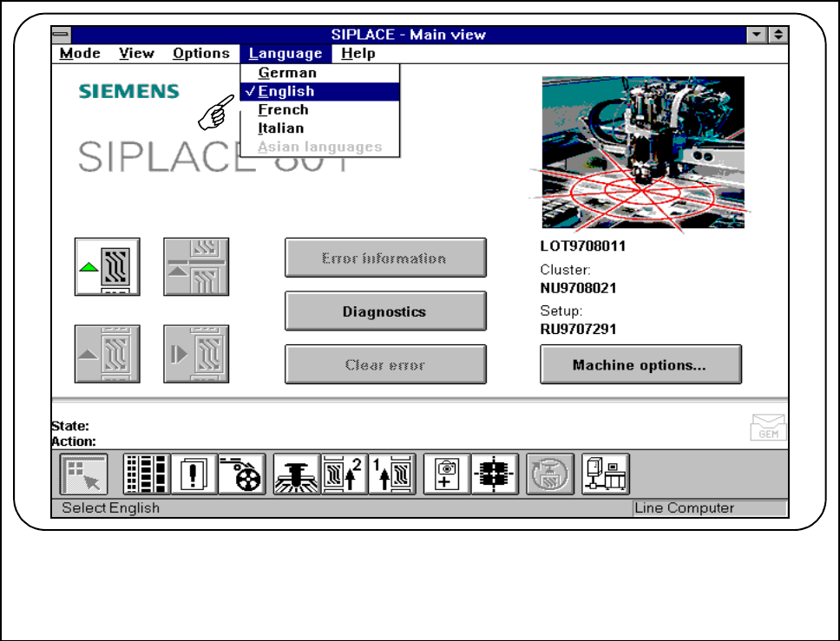The height and width of the screenshot is (641, 840).
Task: Open Machine options dialog
Action: [640, 364]
